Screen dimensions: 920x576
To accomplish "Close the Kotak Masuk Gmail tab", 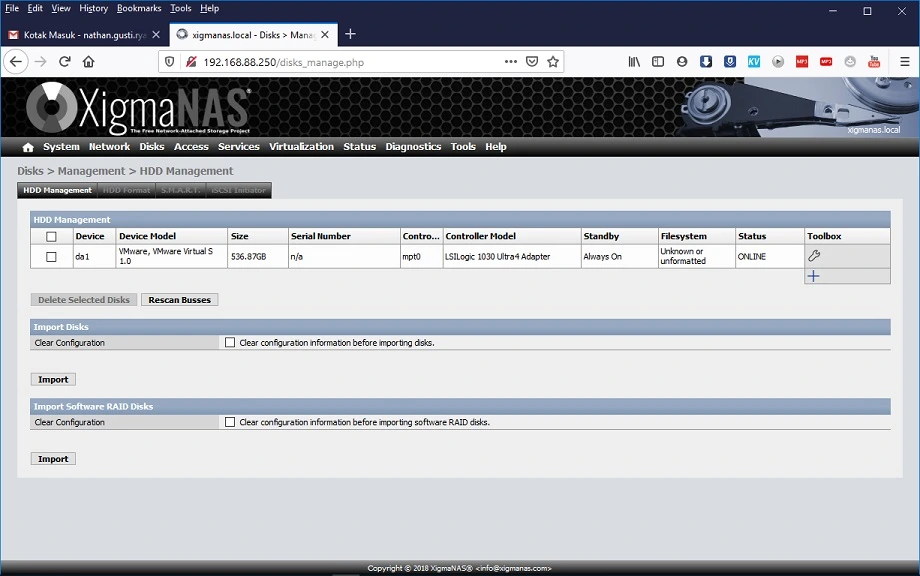I will point(156,35).
